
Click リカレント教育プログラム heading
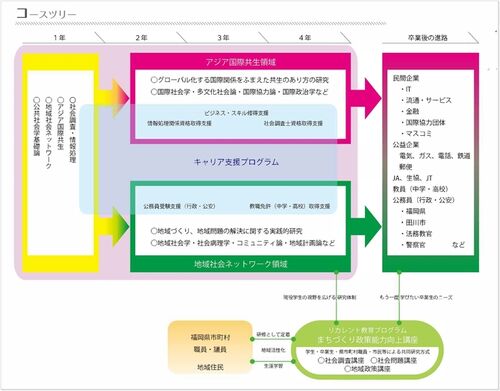tap(367, 330)
